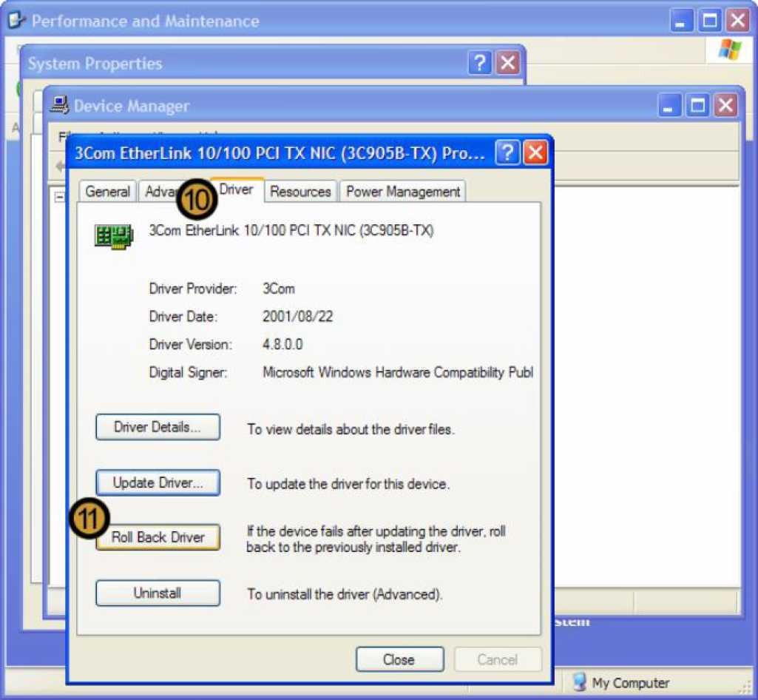Screen dimensions: 758x700
Task: Click the "Driver Provider:" label
Action: (193, 289)
